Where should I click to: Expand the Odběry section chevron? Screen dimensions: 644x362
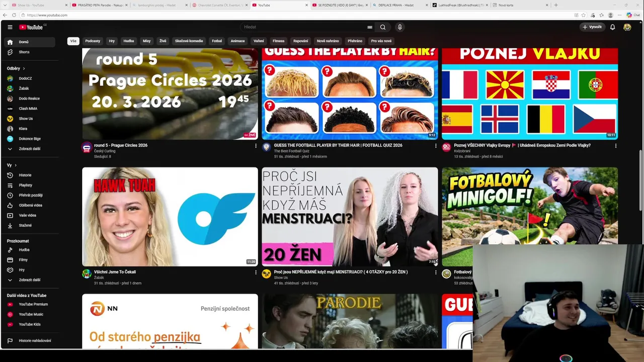tap(24, 68)
